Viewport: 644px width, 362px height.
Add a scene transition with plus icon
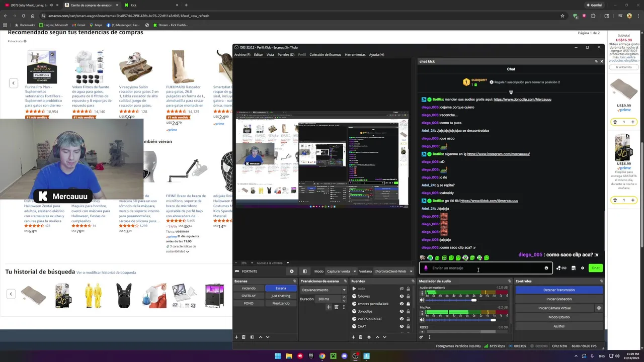pos(329,307)
